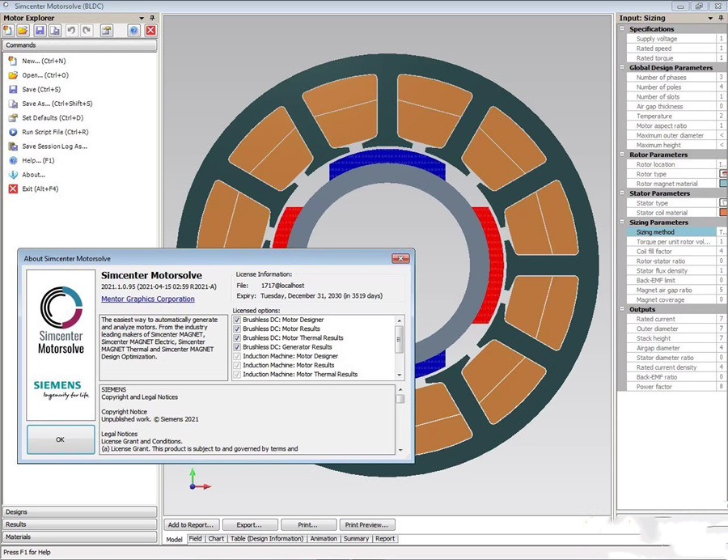Toggle Brushless DC: Motor Designer checkbox
This screenshot has width=728, height=560.
pos(237,320)
